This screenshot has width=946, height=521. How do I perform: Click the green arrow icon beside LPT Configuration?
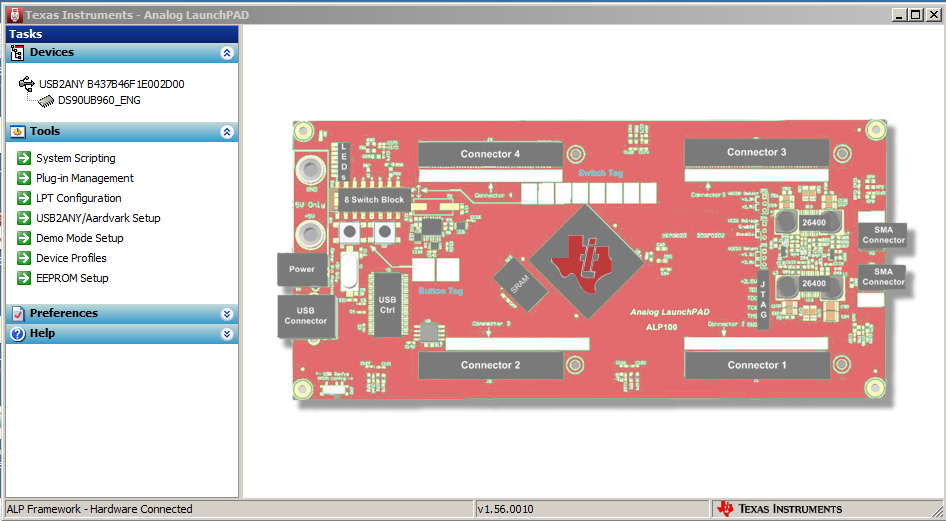pos(24,198)
